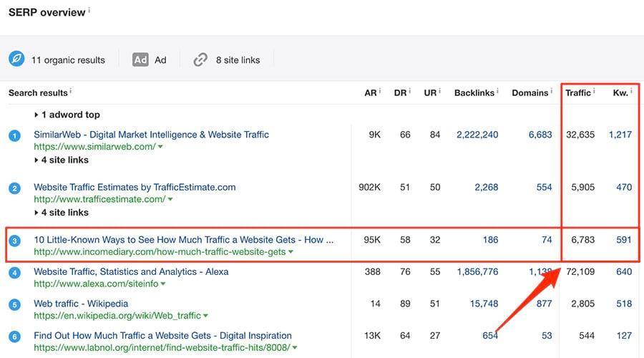The width and height of the screenshot is (644, 358).
Task: Click position badge 4 for Alexa result
Action: click(x=15, y=273)
